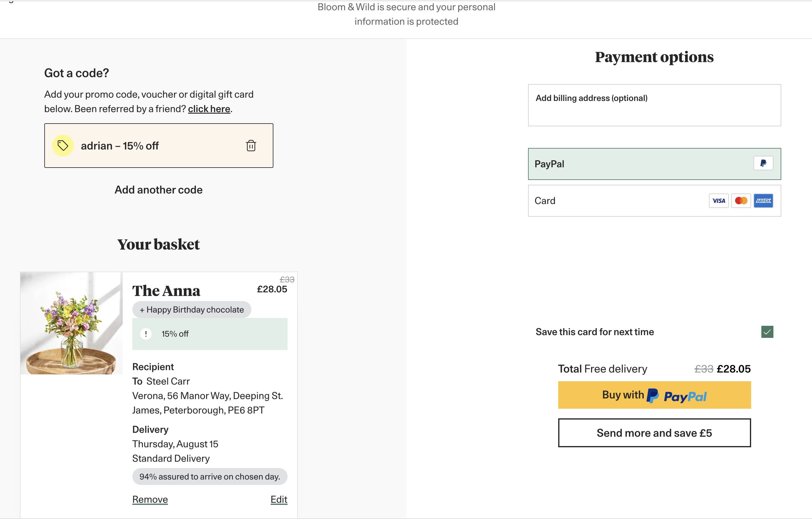Edit The Anna basket item
Screen dimensions: 812x519
[279, 499]
